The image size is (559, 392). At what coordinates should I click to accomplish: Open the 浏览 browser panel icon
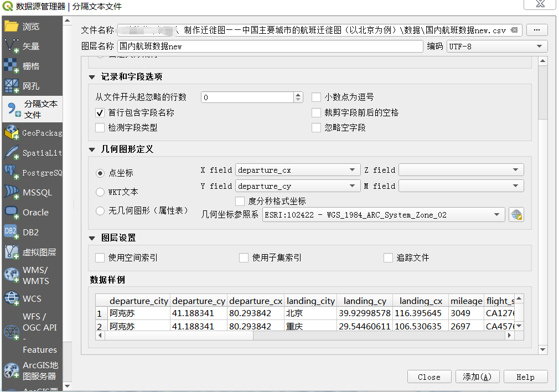tap(12, 27)
